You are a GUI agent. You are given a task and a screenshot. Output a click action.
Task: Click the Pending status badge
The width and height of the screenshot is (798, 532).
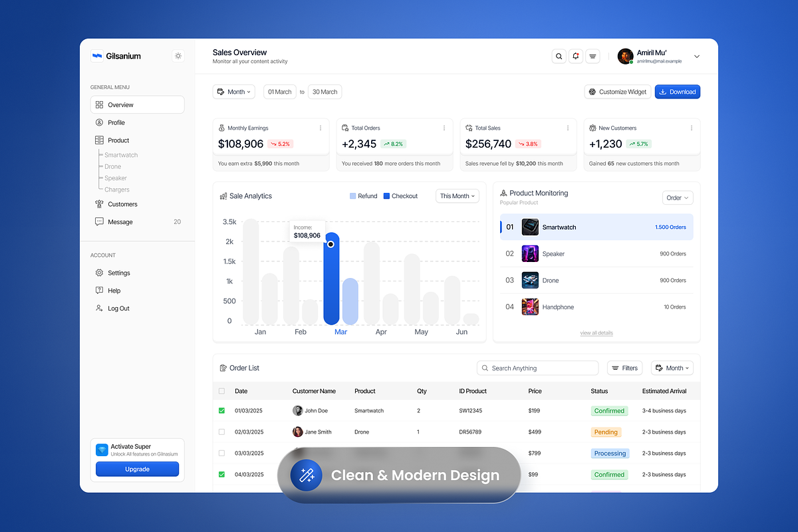[x=606, y=432]
